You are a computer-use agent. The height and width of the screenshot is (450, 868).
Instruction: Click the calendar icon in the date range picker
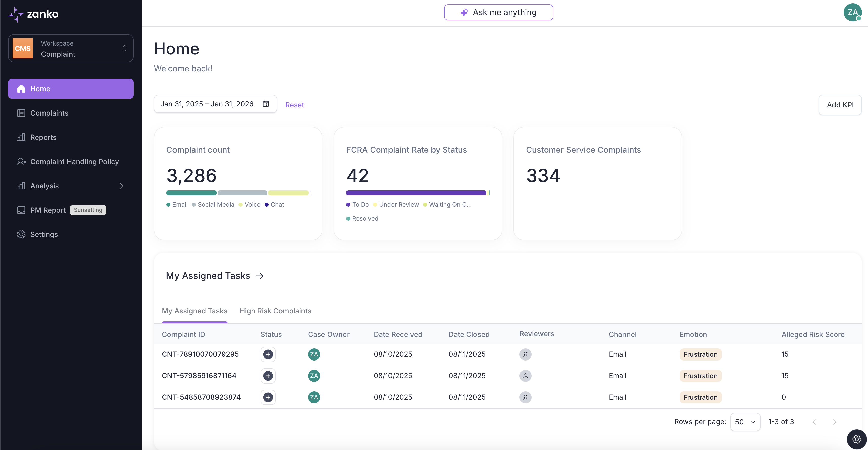pyautogui.click(x=266, y=104)
